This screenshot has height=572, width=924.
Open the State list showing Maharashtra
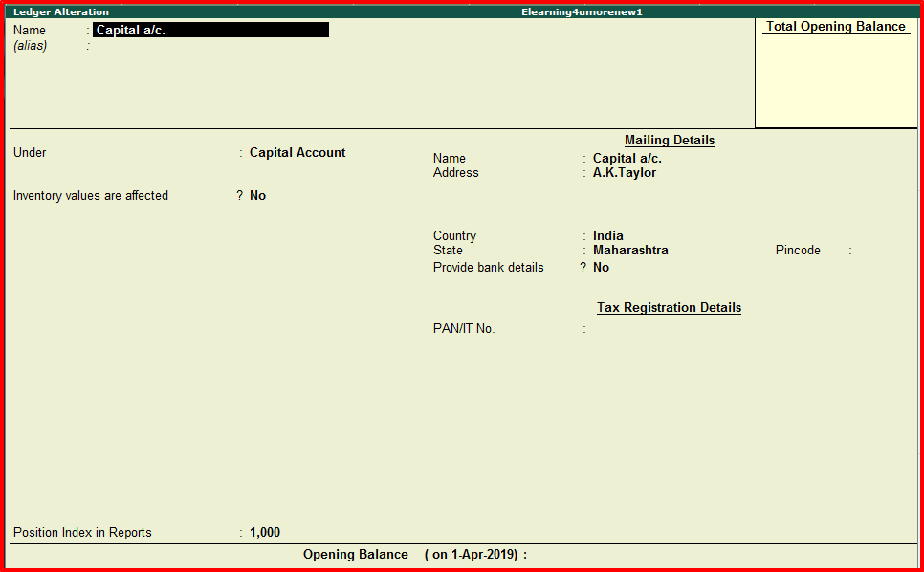630,250
